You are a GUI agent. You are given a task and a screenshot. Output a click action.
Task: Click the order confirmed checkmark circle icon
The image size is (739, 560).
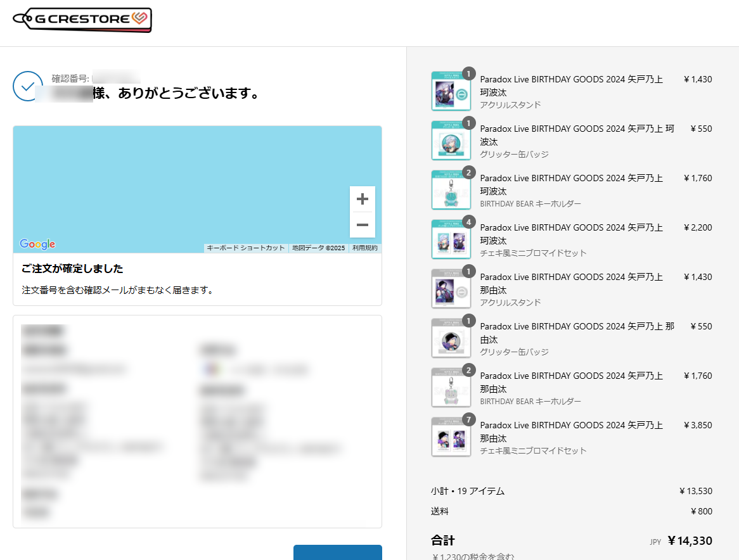[28, 86]
